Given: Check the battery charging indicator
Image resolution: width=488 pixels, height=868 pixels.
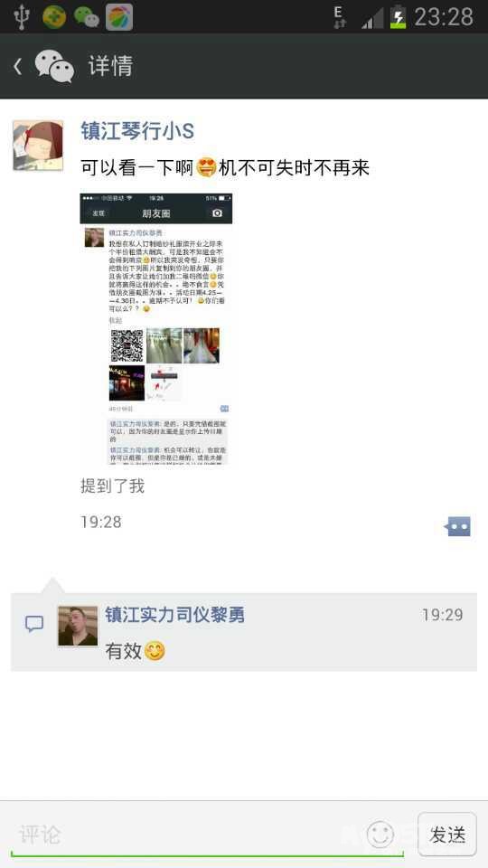Looking at the screenshot, I should [398, 16].
